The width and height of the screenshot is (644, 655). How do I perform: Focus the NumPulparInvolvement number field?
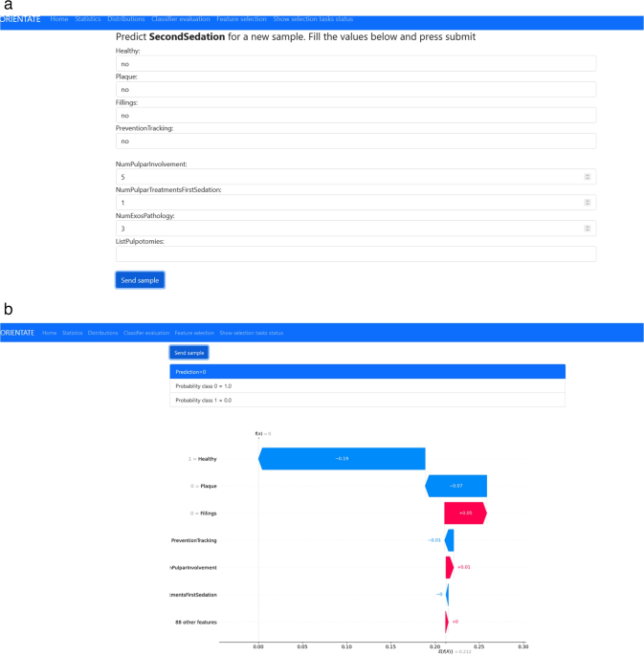pos(356,177)
